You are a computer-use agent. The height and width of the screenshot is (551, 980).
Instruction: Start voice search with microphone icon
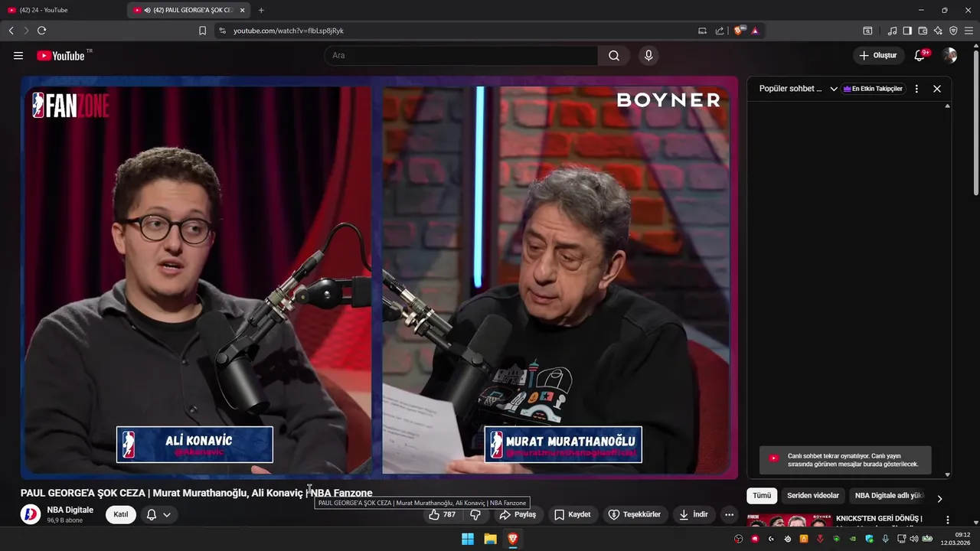click(x=648, y=56)
